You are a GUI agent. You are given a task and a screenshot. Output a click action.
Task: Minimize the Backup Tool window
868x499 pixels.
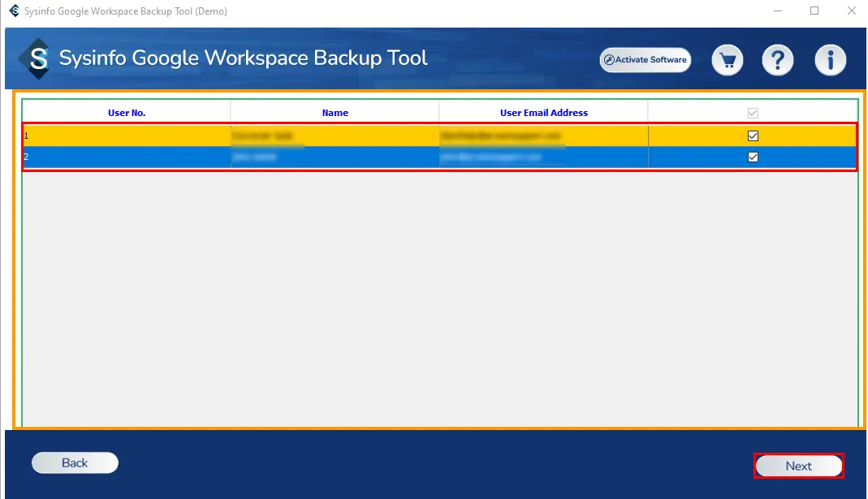click(x=778, y=11)
